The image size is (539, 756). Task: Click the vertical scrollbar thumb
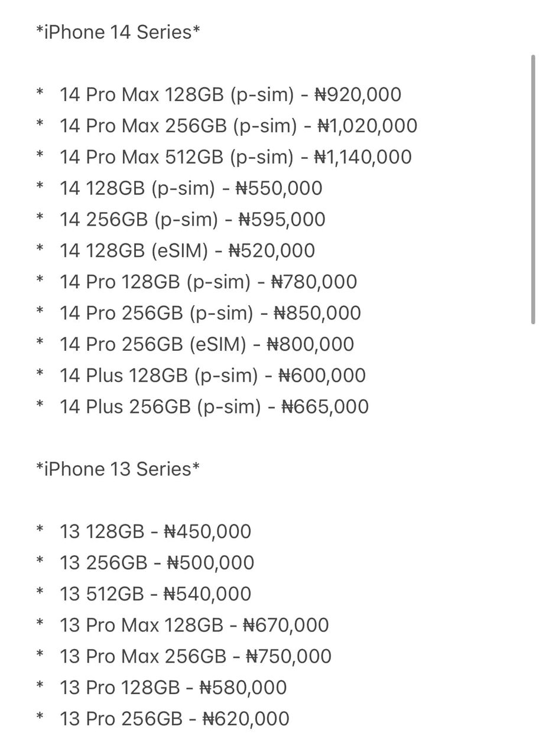click(533, 189)
